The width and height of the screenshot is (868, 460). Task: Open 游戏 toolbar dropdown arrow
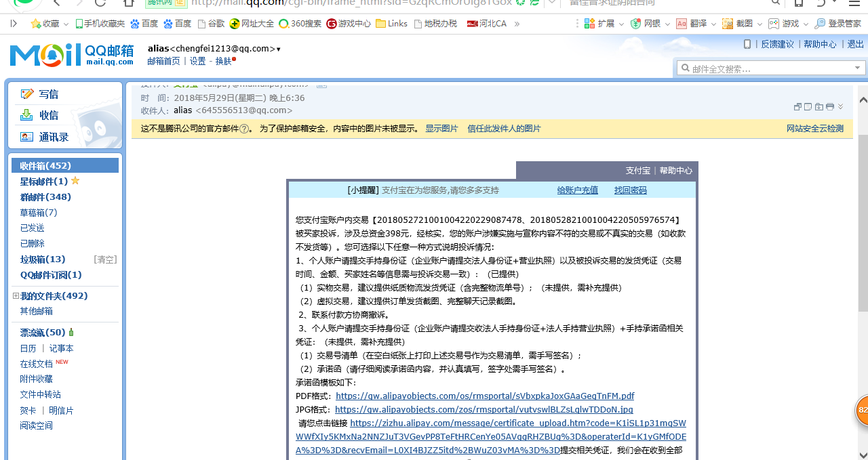(806, 24)
